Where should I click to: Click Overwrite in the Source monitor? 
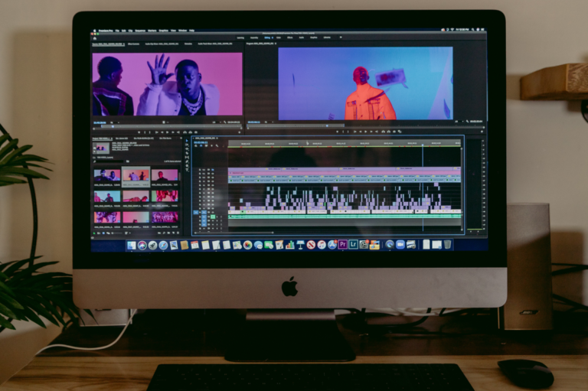(x=191, y=132)
